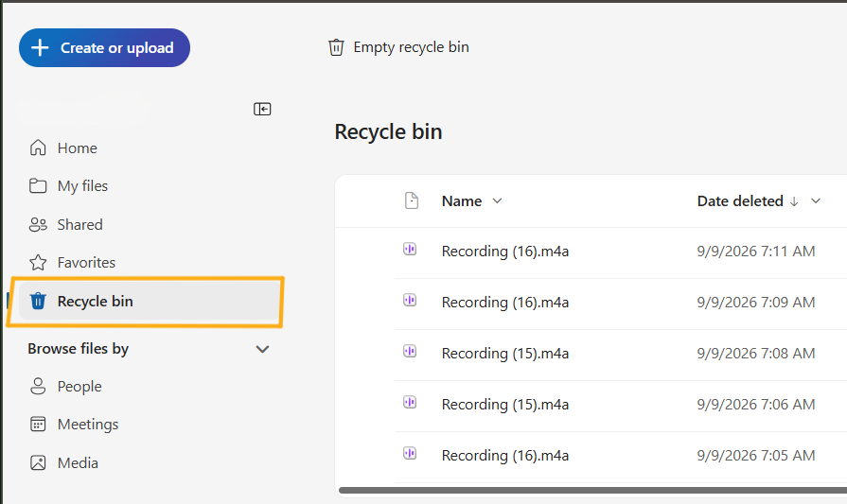The height and width of the screenshot is (504, 847).
Task: Select Recording (16).m4a deleted at 7:05 AM
Action: click(x=505, y=456)
